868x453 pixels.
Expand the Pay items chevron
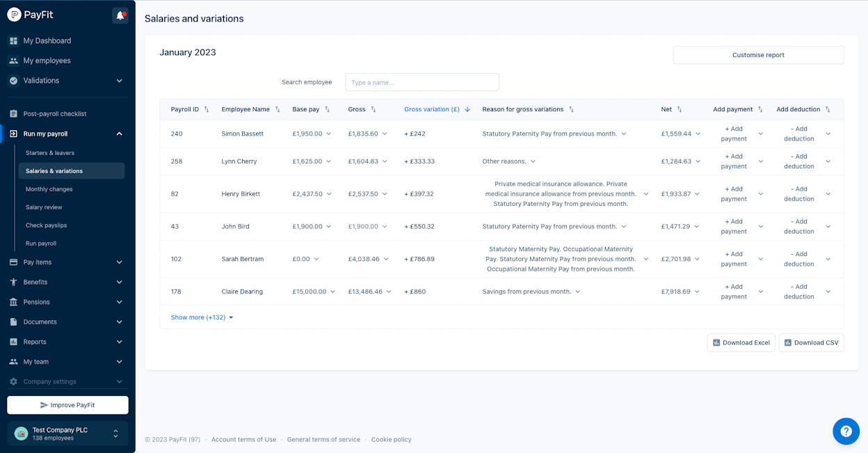pos(119,262)
